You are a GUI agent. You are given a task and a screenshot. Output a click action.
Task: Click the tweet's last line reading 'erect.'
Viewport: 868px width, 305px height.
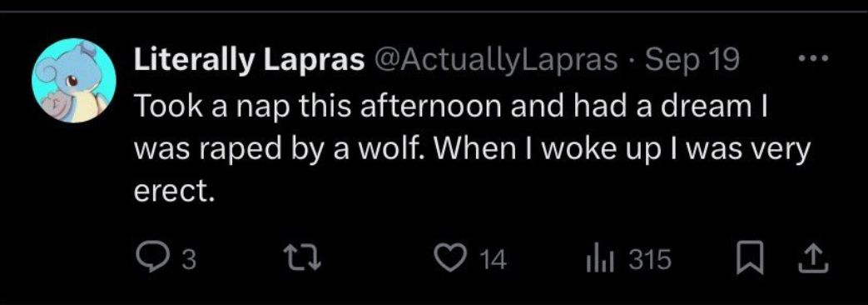pos(173,192)
